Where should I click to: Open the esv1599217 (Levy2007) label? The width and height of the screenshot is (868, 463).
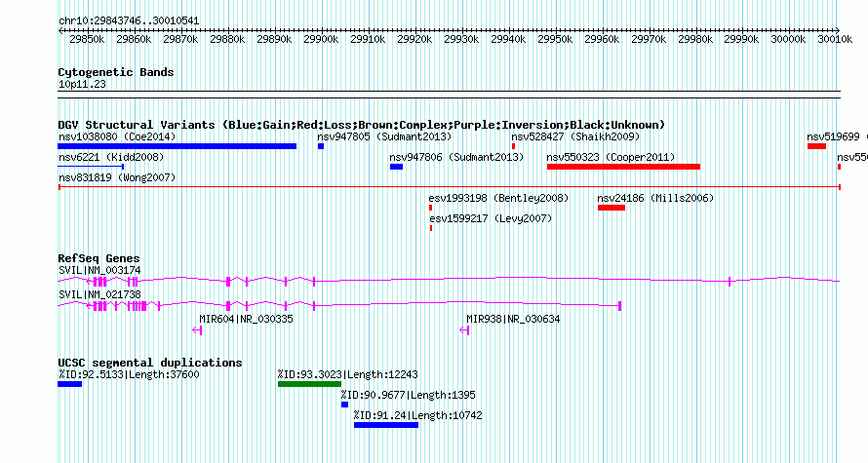(491, 218)
